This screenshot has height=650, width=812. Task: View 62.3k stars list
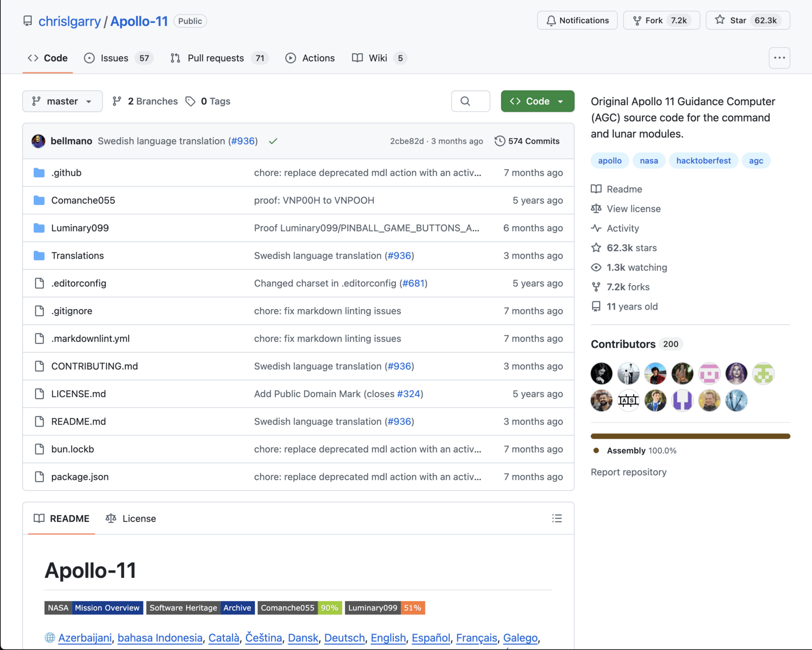[624, 248]
